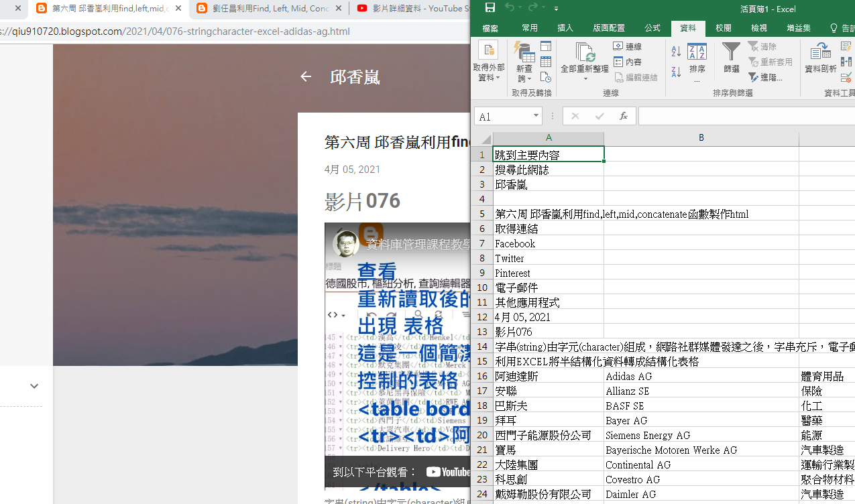Viewport: 855px width, 504px height.
Task: Select cell containing Pinterest
Action: (549, 273)
